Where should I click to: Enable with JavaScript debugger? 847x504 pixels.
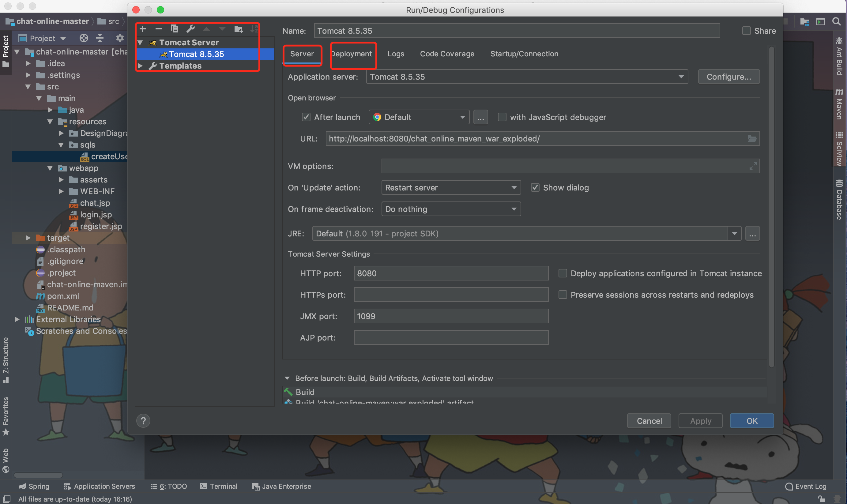(x=502, y=117)
